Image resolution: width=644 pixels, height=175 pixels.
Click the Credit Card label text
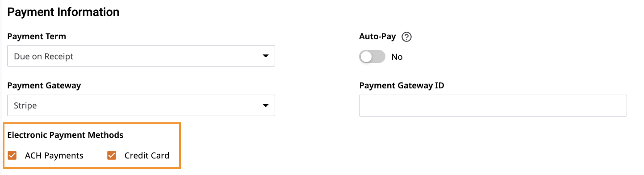[x=147, y=156]
